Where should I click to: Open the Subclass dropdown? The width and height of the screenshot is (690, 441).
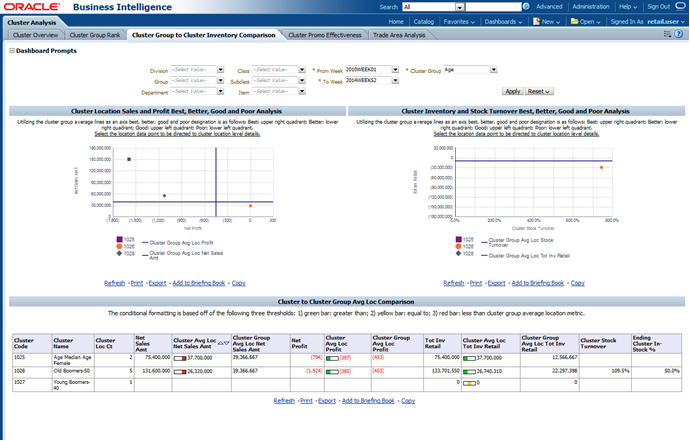301,80
